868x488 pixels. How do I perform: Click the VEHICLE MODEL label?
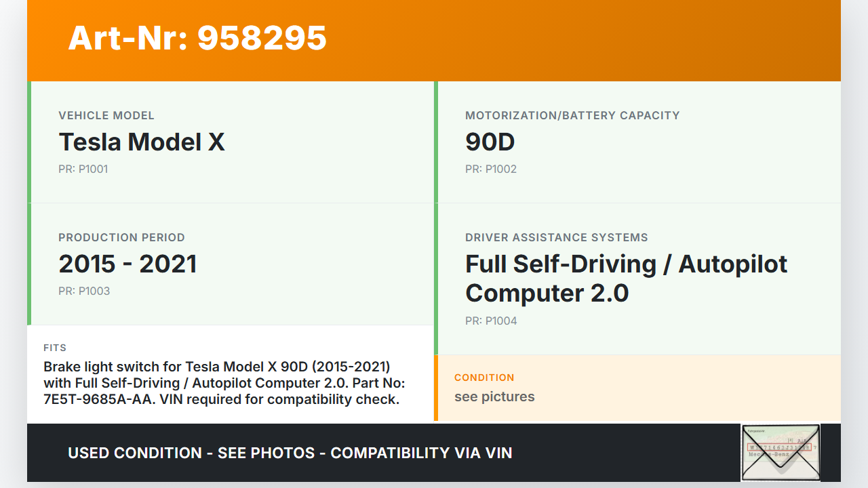(106, 116)
